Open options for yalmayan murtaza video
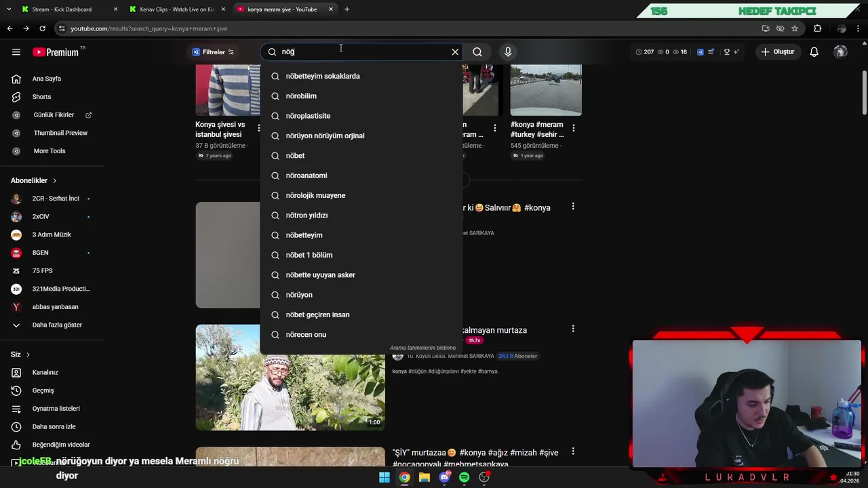Screen dimensions: 868x488 pyautogui.click(x=573, y=329)
